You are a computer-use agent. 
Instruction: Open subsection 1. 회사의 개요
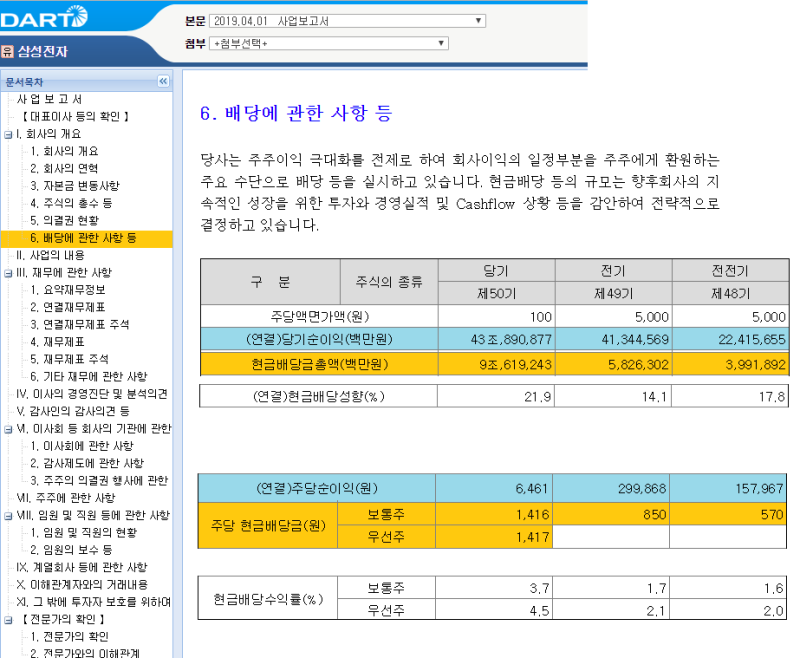point(64,151)
